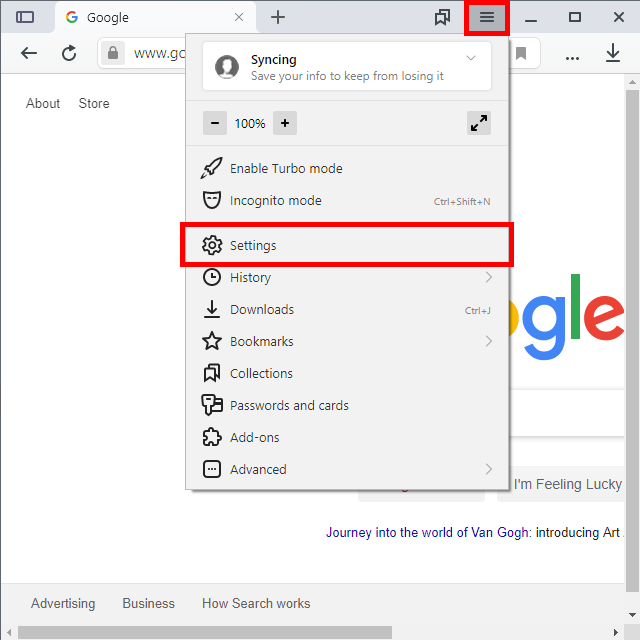Select the Google tab
The height and width of the screenshot is (640, 640).
(155, 17)
